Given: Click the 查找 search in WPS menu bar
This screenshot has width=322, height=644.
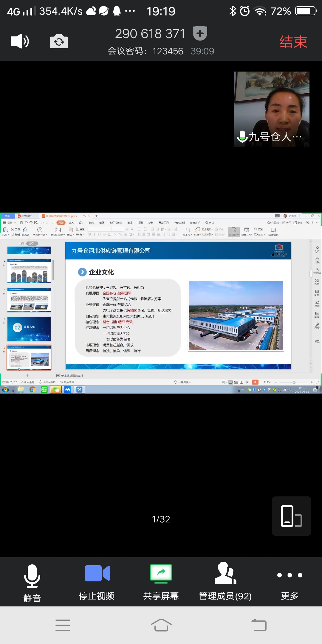Looking at the screenshot, I should [x=210, y=223].
